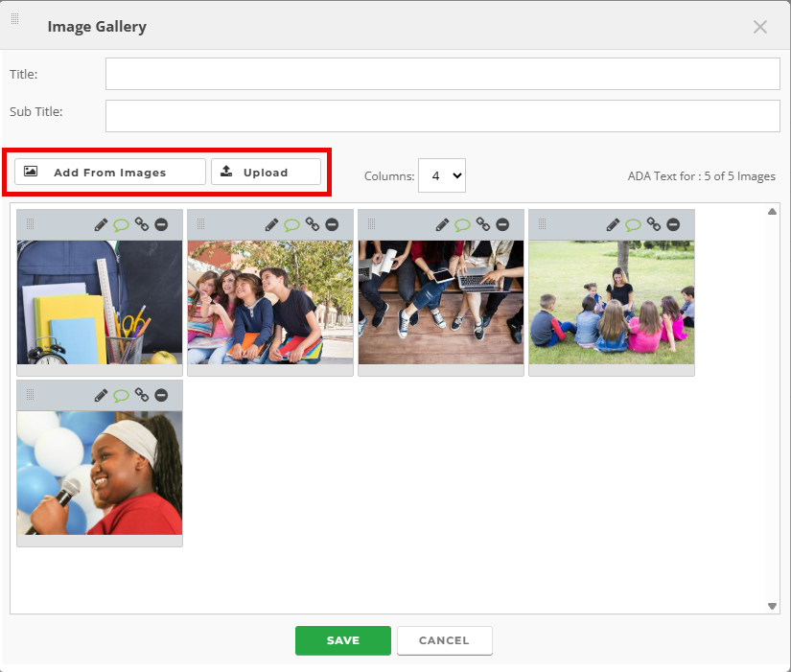Add link to girl with microphone image

coord(142,395)
